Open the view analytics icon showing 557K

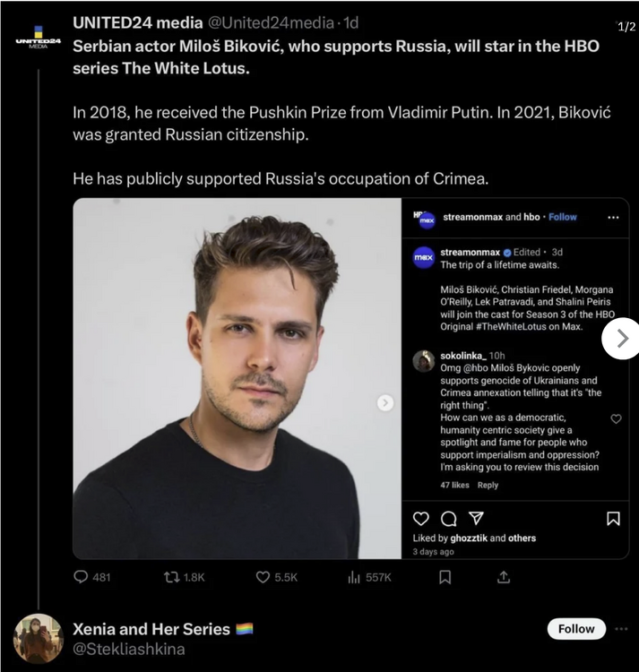click(354, 577)
